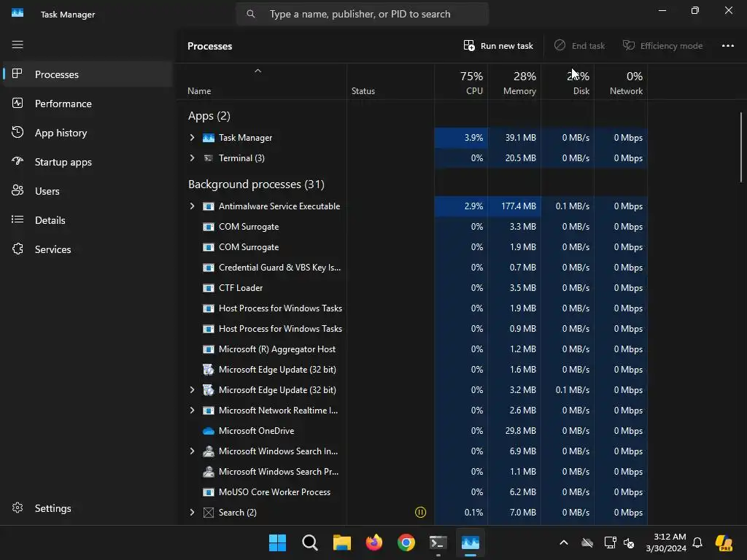Launch Google Chrome from the taskbar
The width and height of the screenshot is (747, 560).
(x=406, y=542)
